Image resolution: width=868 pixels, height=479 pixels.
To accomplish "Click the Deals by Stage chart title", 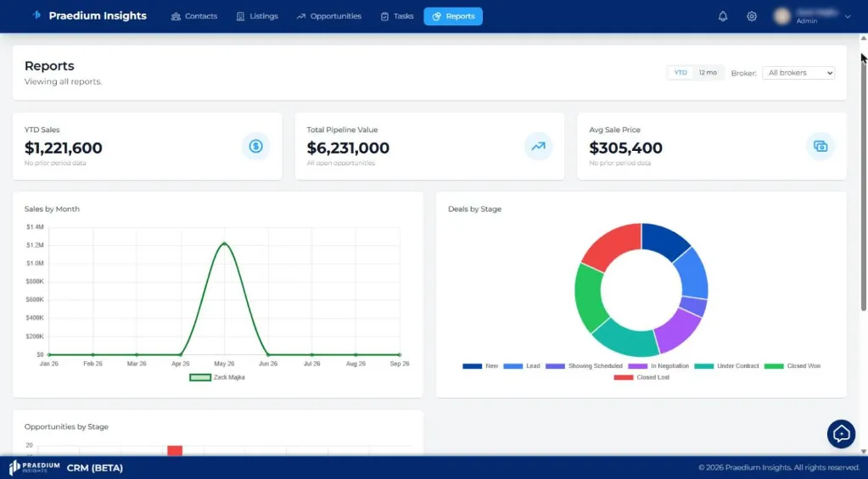I will tap(474, 209).
